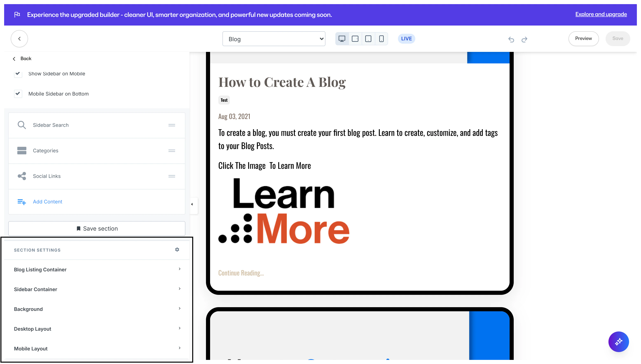
Task: Click the redo arrow icon
Action: coord(524,39)
